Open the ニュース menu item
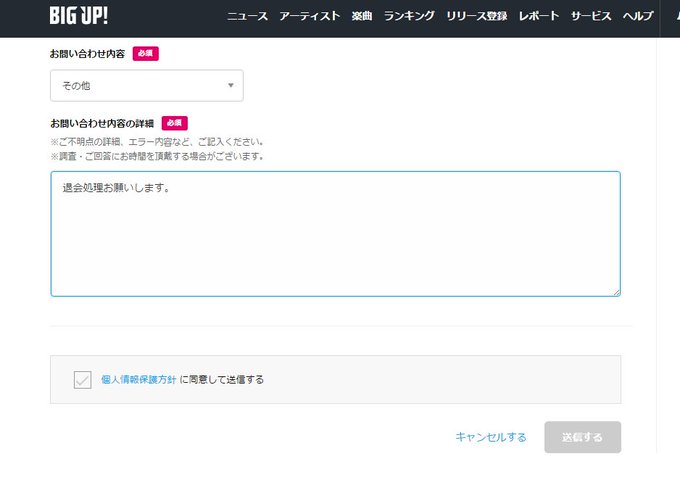Viewport: 680px width, 480px height. [x=247, y=16]
